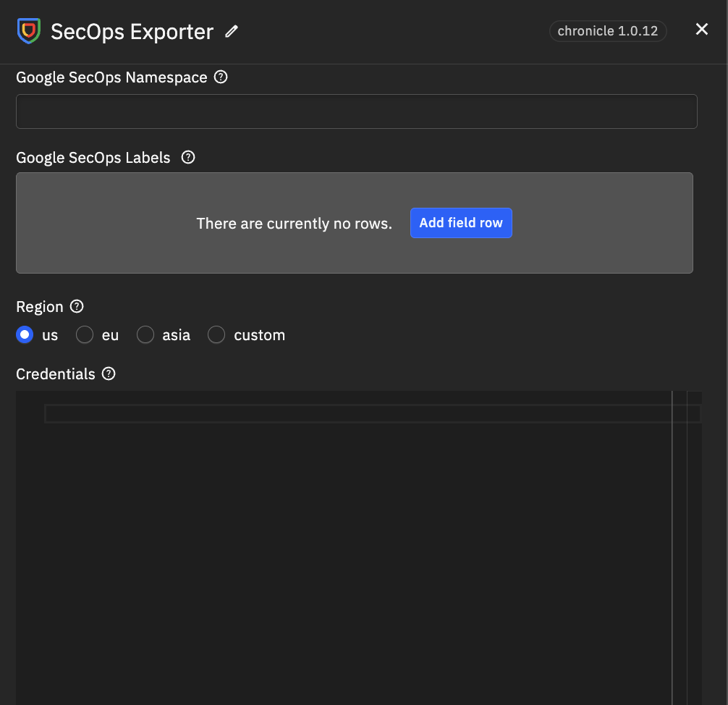This screenshot has height=705, width=728.
Task: Click the Credentials label text
Action: tap(55, 374)
